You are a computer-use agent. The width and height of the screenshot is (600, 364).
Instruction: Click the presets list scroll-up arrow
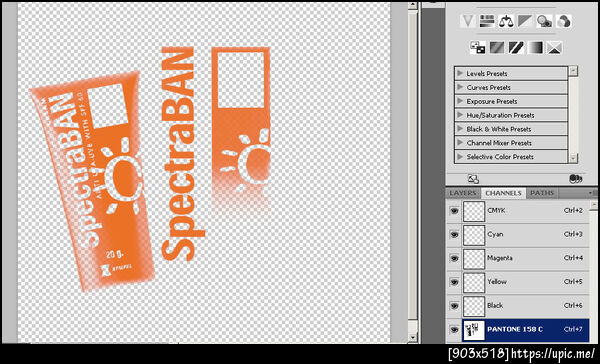[573, 70]
